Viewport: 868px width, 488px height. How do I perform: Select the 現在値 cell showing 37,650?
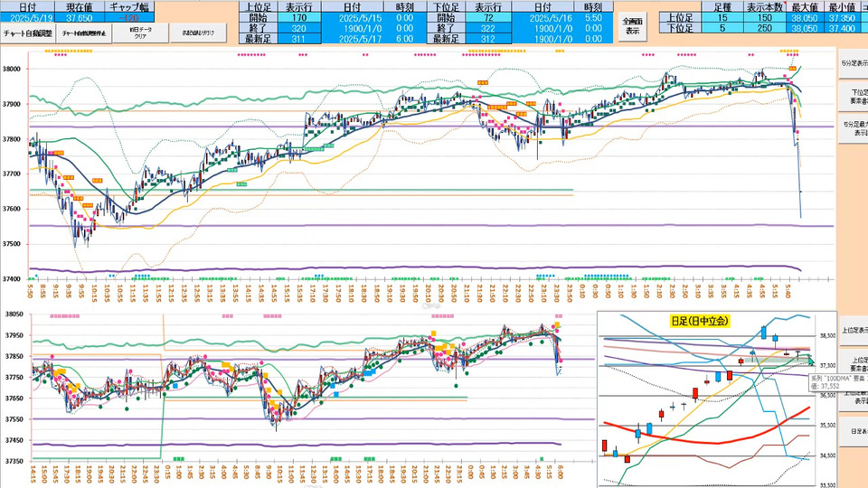pos(80,18)
